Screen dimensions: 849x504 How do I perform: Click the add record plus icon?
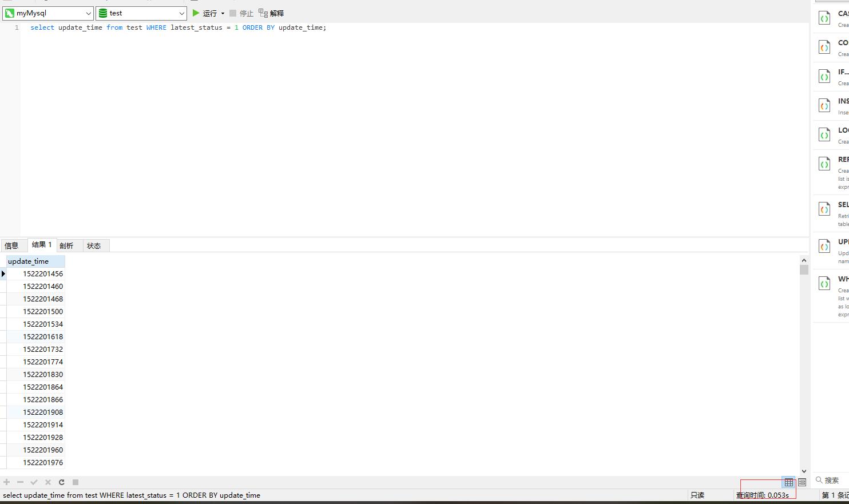[7, 482]
